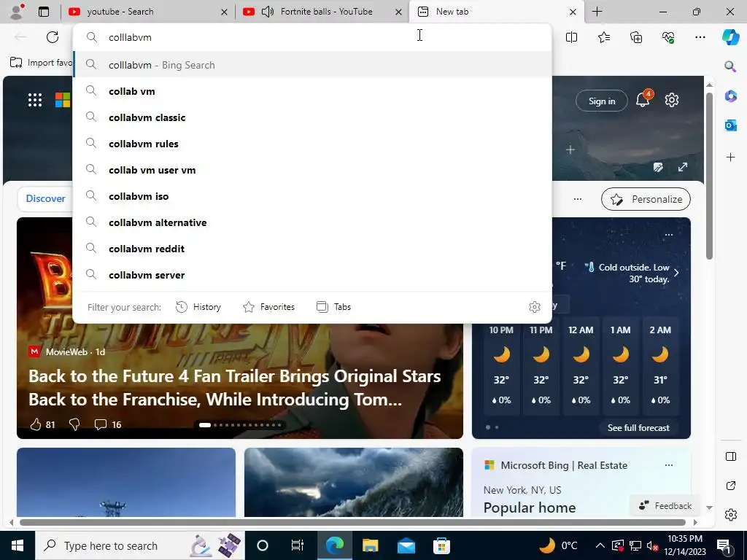Pick 'collabvm reddit' suggestion
The height and width of the screenshot is (560, 747).
coord(312,248)
